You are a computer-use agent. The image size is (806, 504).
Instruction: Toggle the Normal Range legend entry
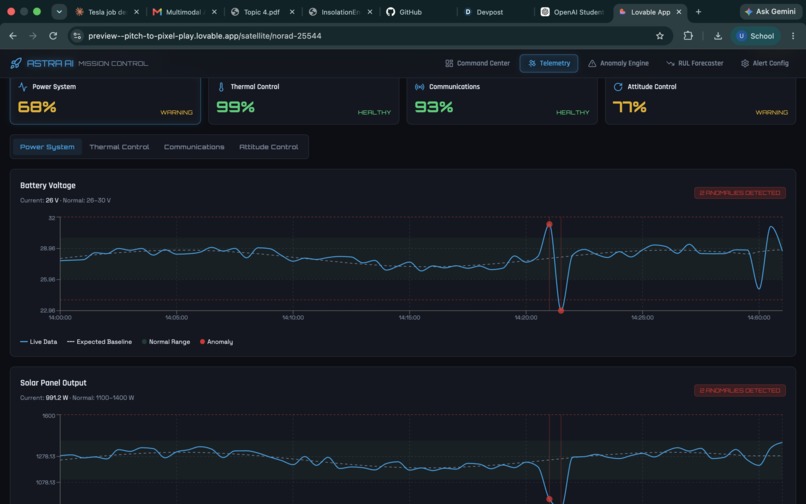coord(166,342)
